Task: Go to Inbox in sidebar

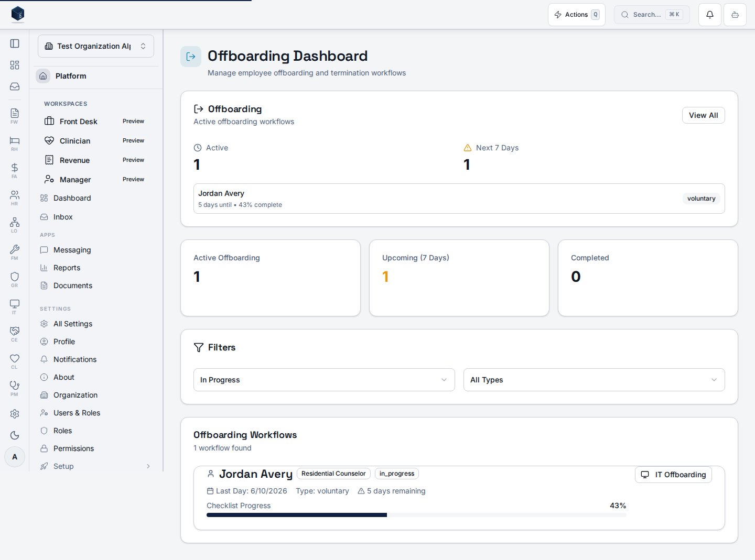Action: [x=96, y=217]
